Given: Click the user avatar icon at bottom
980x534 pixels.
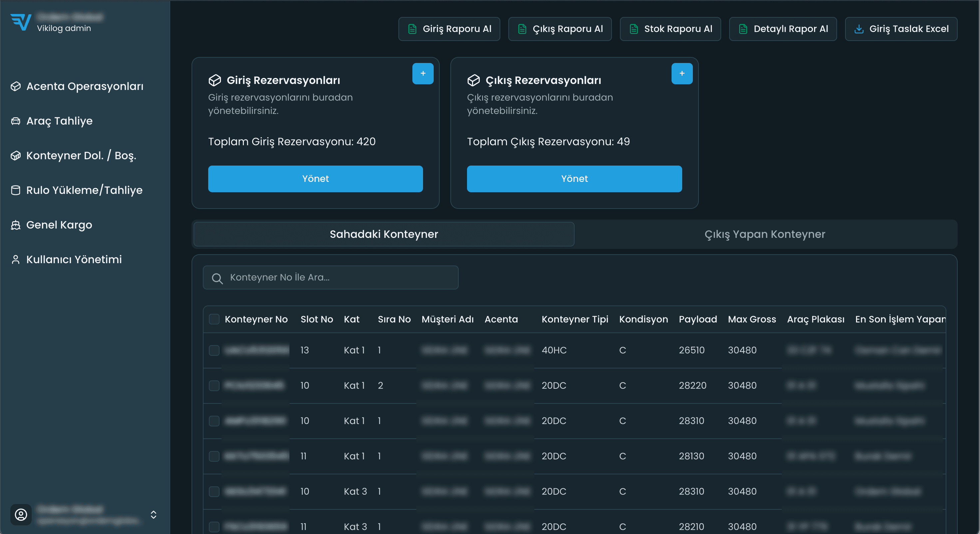Looking at the screenshot, I should pyautogui.click(x=21, y=514).
